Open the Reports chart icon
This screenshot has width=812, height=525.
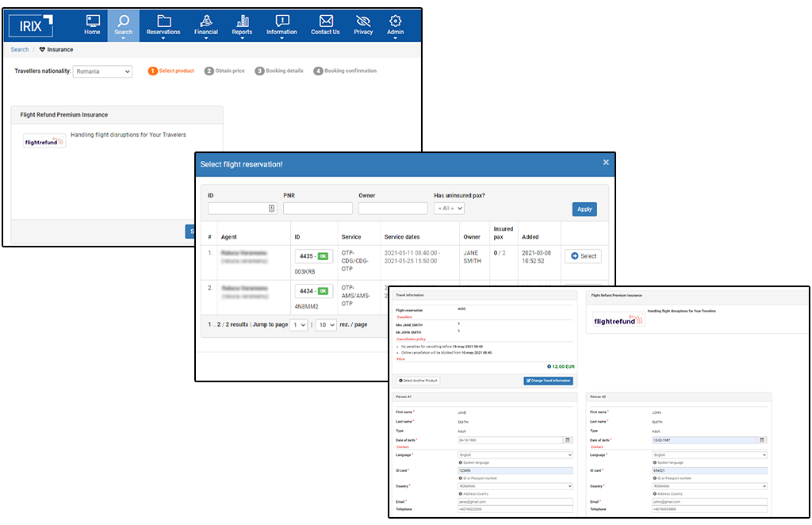pyautogui.click(x=242, y=21)
